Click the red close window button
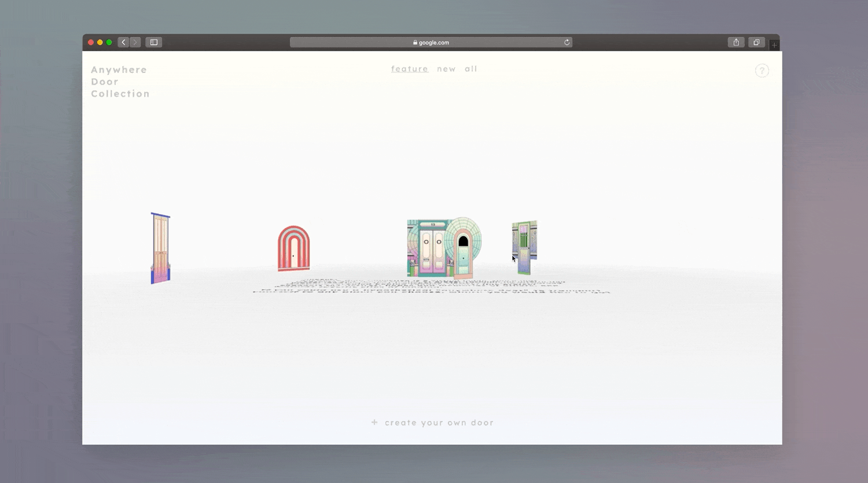Viewport: 868px width, 483px height. coord(91,42)
